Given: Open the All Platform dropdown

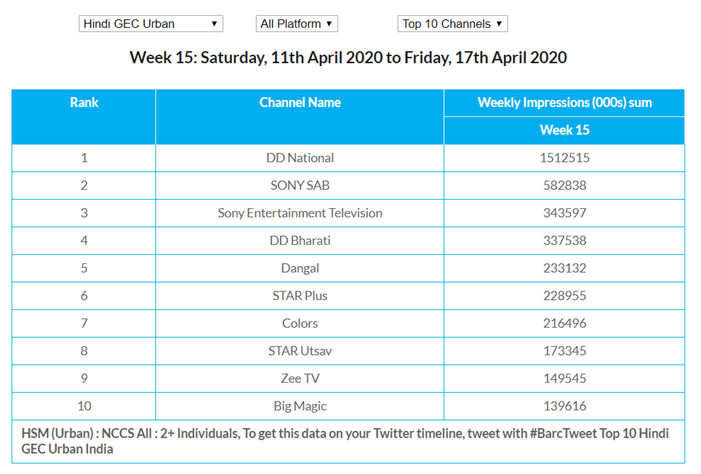Looking at the screenshot, I should pos(297,23).
